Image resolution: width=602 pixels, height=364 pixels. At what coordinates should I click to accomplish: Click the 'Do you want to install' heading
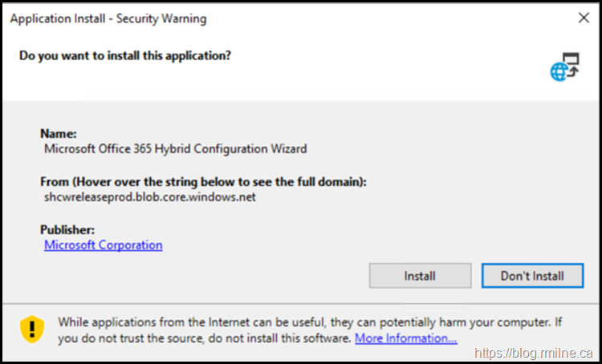click(126, 56)
